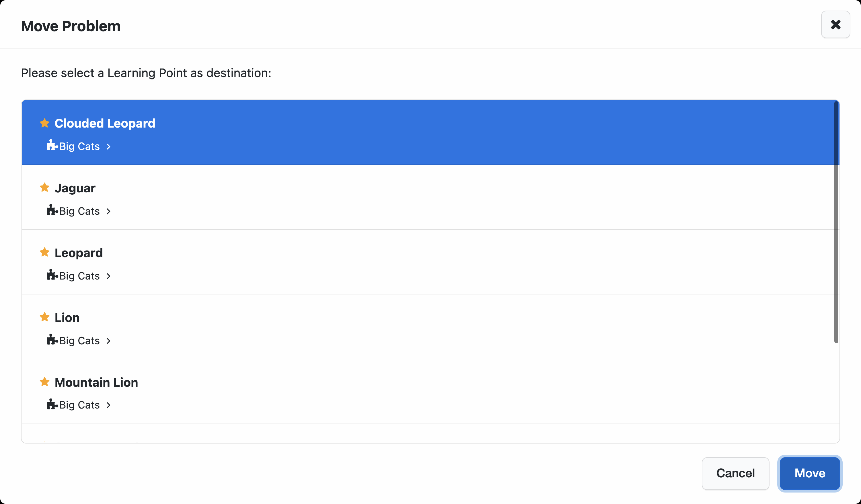This screenshot has width=861, height=504.
Task: Click the star icon next to Jaguar
Action: coord(44,187)
